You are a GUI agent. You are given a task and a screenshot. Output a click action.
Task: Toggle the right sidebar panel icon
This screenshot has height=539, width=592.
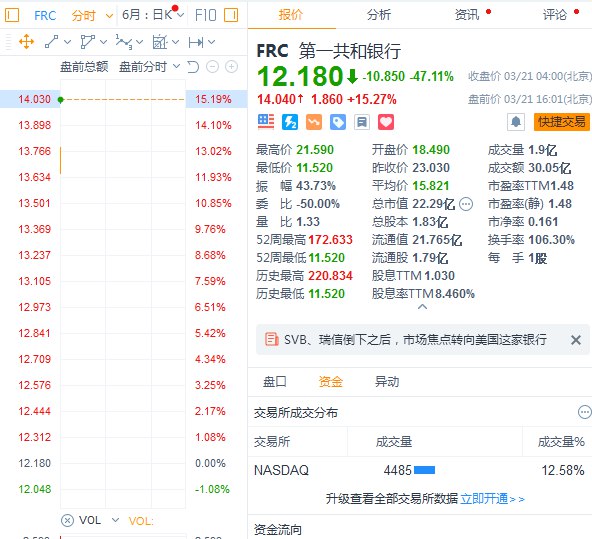231,15
